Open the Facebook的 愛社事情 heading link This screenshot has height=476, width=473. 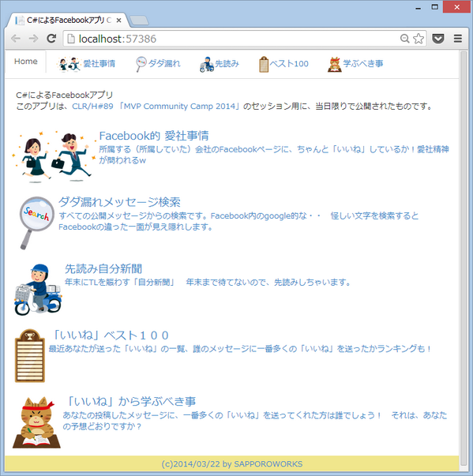pyautogui.click(x=154, y=136)
